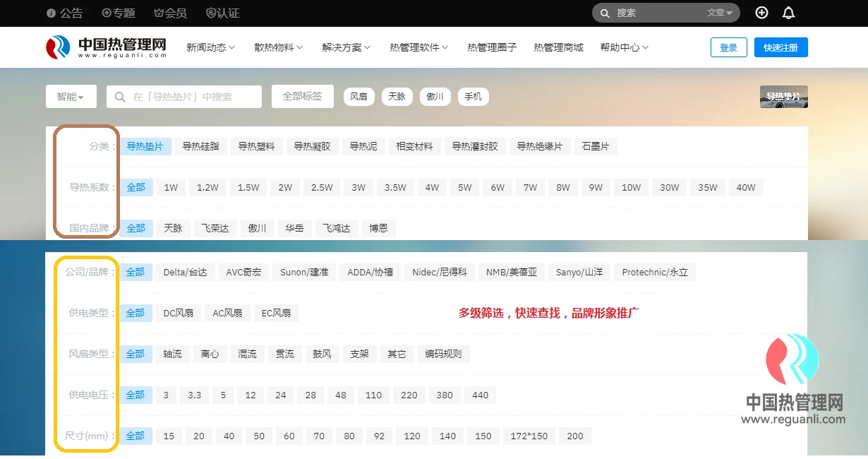Expand the 新闻动态 menu
868x459 pixels.
tap(210, 47)
